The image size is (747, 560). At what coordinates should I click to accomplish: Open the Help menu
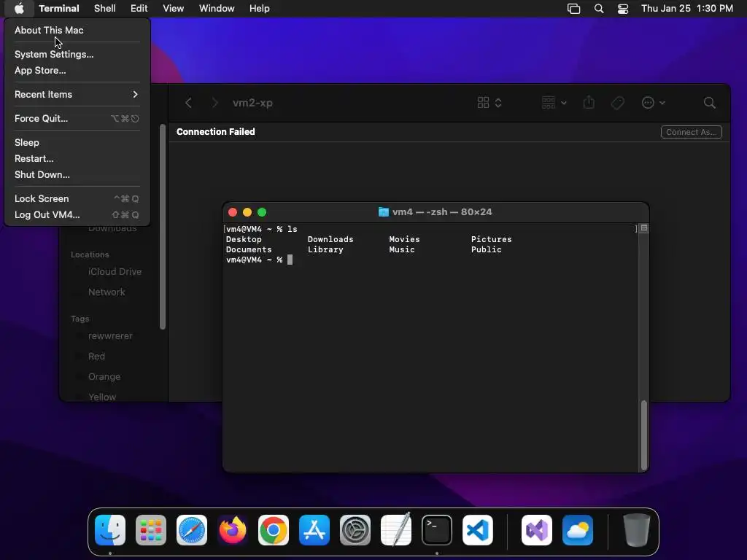[260, 8]
